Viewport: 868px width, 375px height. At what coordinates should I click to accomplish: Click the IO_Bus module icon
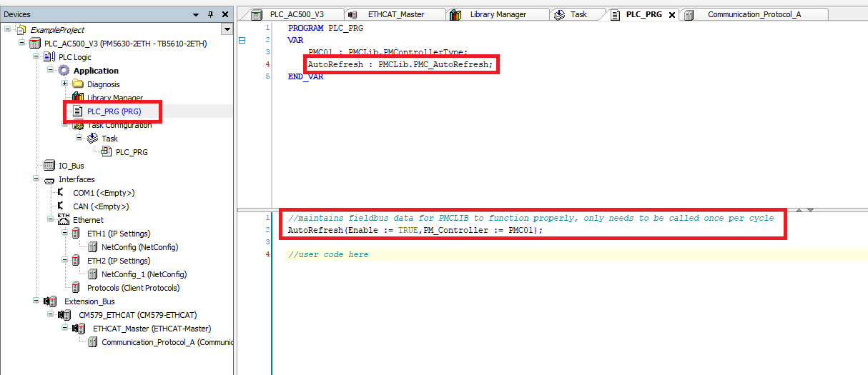[49, 166]
